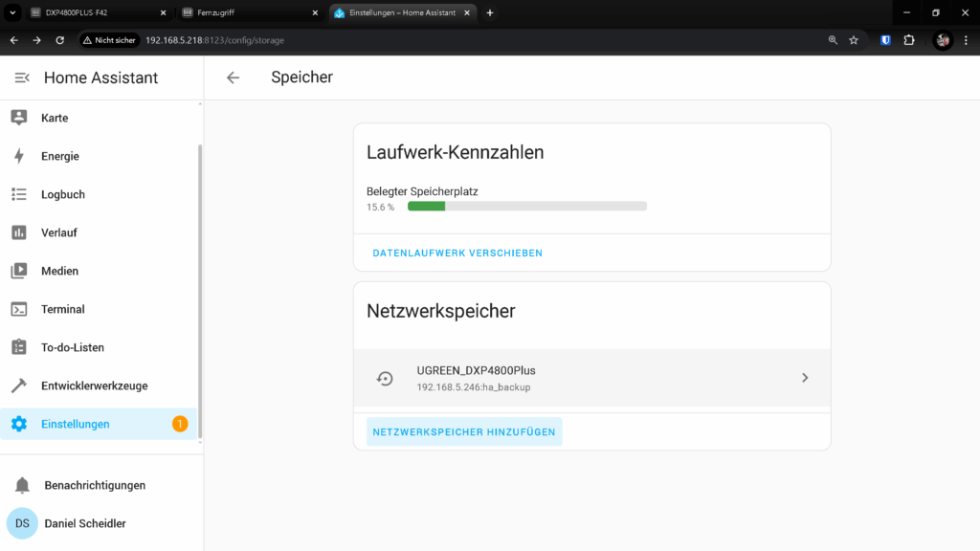
Task: Open the UGREEN_DXP4800Plus network storage entry
Action: [591, 378]
